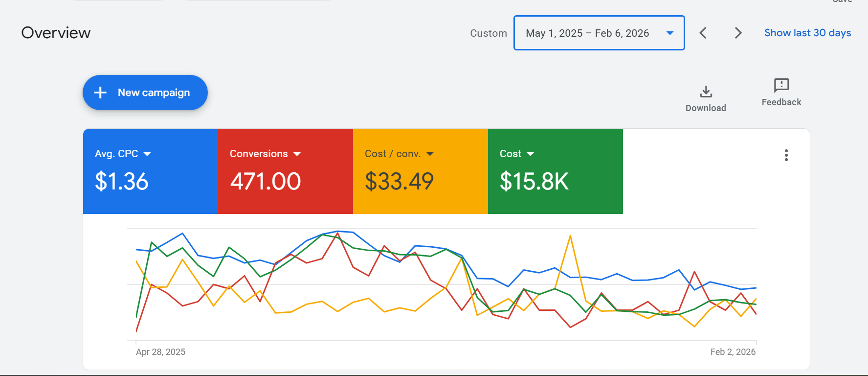Advance to next date range with right chevron
868x376 pixels.
tap(738, 33)
